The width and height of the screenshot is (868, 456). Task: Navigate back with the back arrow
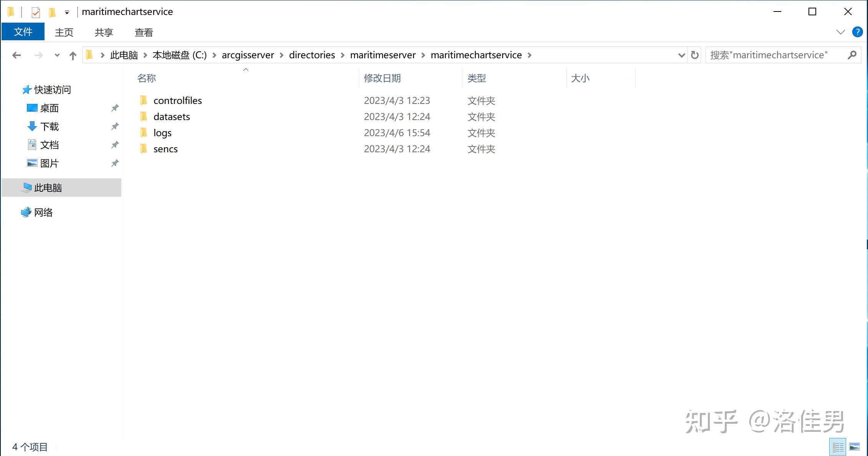click(x=16, y=55)
